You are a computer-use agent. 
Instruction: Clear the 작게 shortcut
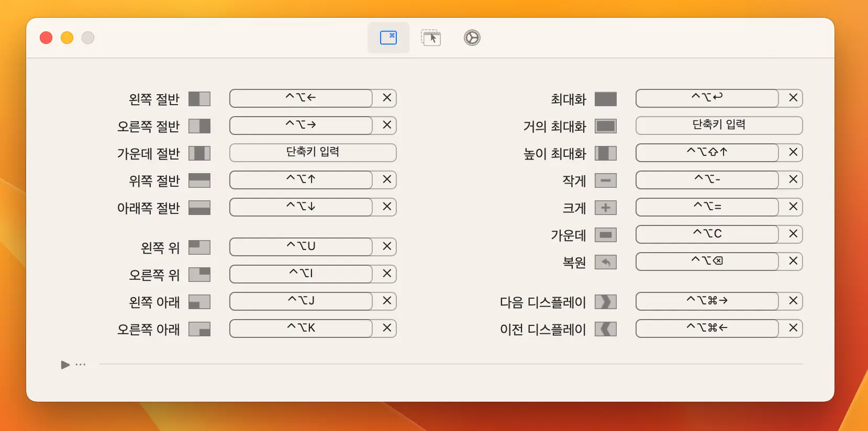pyautogui.click(x=793, y=179)
